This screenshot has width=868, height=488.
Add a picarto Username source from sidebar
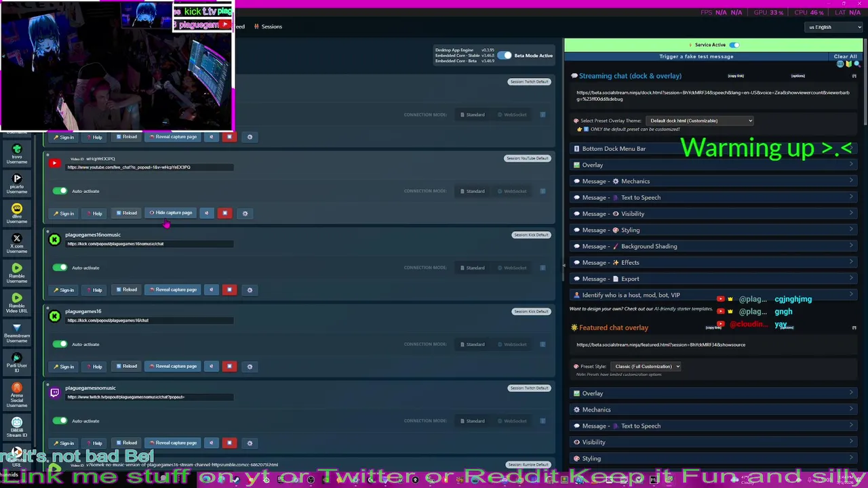[17, 184]
